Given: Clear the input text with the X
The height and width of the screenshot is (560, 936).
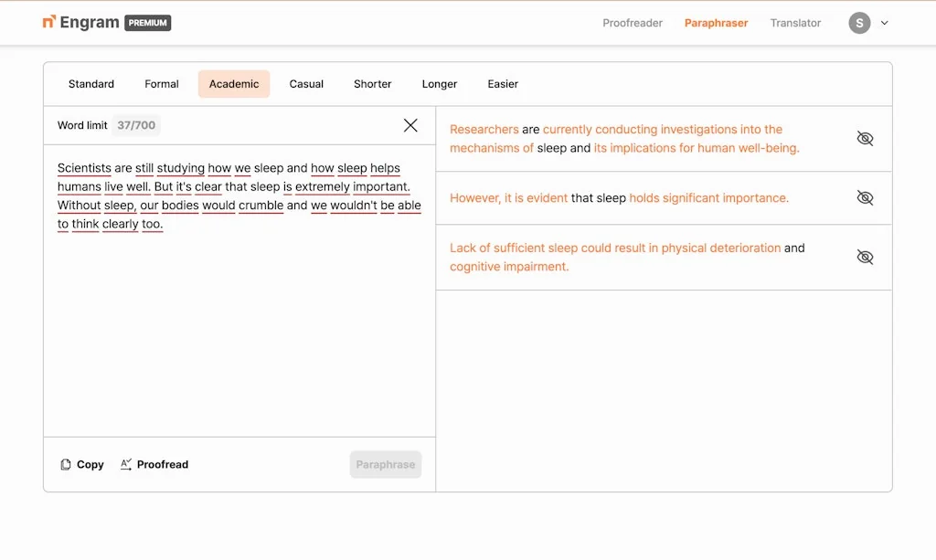Looking at the screenshot, I should click(x=410, y=125).
